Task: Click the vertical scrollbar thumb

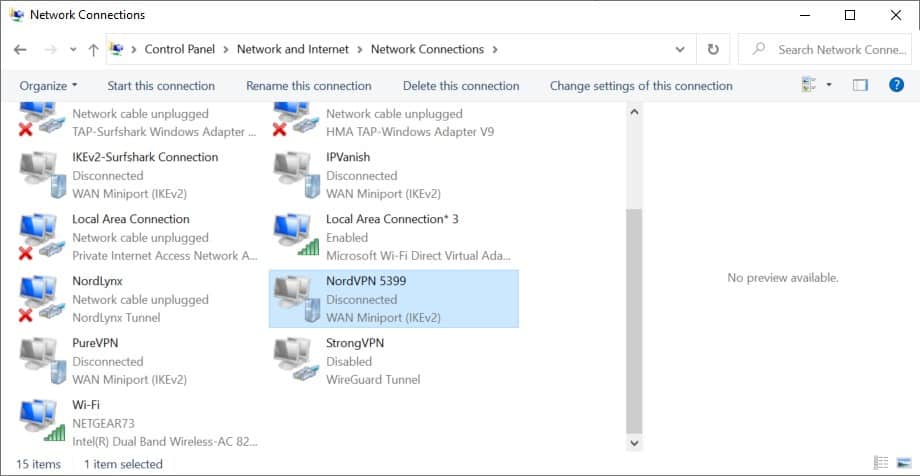Action: (x=634, y=320)
